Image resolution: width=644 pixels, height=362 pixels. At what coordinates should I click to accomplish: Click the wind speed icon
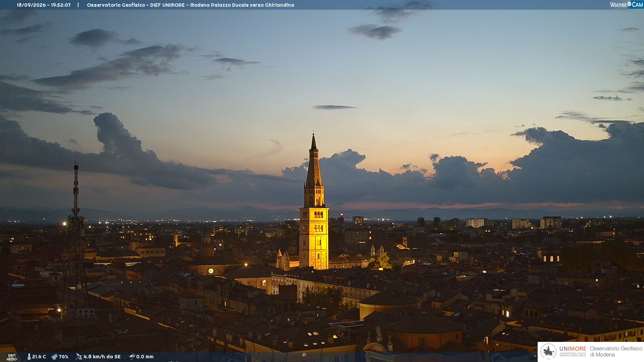79,357
